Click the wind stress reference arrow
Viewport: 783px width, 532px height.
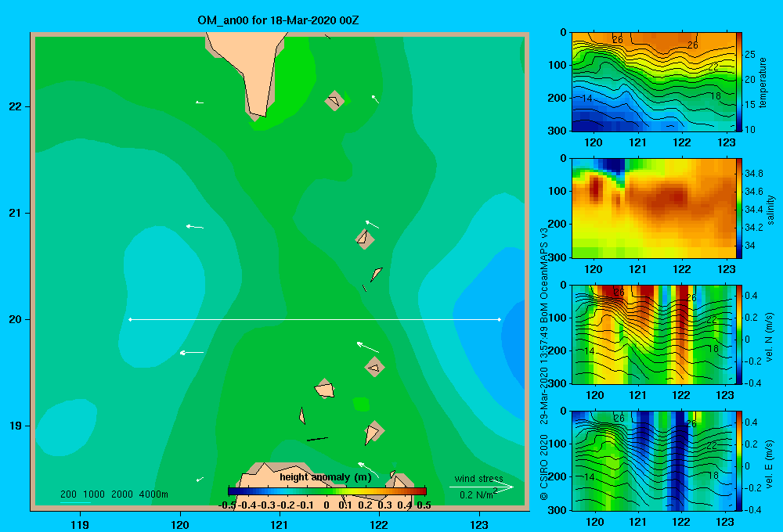click(482, 487)
